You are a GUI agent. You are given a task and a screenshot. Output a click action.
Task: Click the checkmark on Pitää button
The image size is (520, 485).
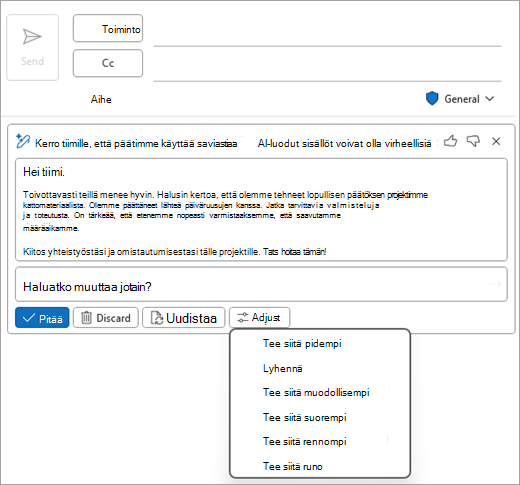(x=29, y=318)
